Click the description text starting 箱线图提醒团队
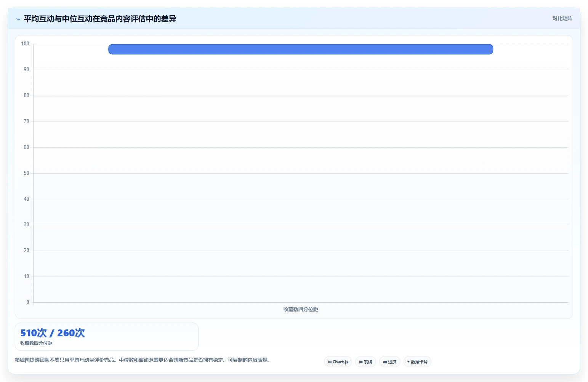The image size is (588, 382). coord(143,360)
